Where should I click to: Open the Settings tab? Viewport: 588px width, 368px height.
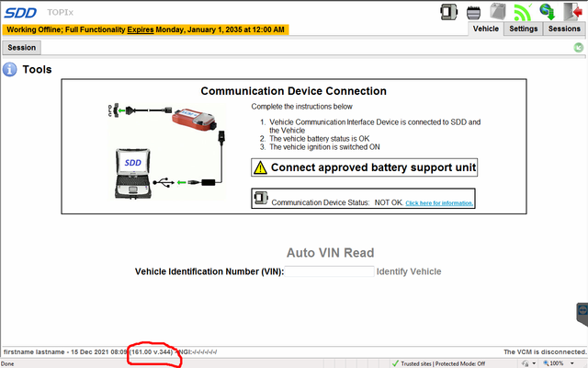(x=523, y=29)
